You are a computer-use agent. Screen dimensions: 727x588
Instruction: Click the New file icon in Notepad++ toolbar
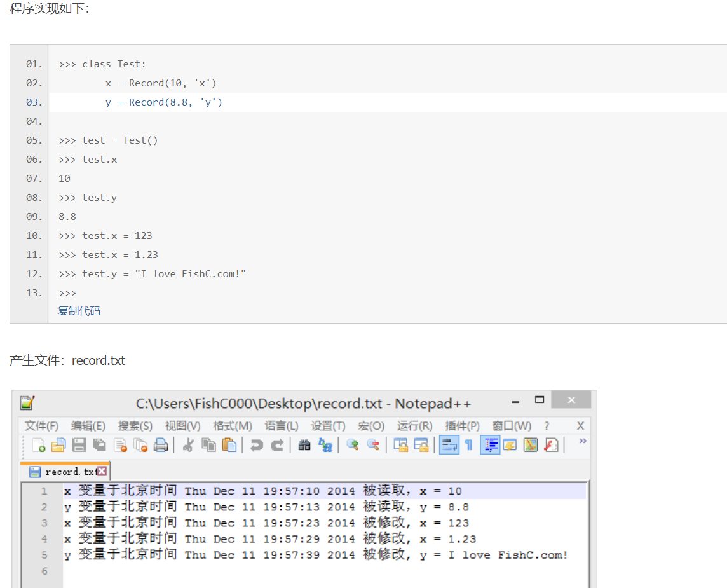pyautogui.click(x=38, y=445)
